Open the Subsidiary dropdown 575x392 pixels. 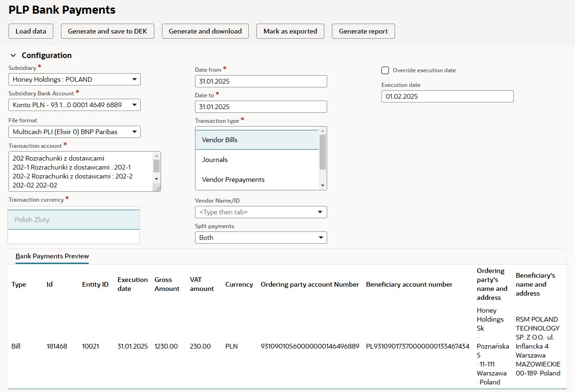pos(75,79)
